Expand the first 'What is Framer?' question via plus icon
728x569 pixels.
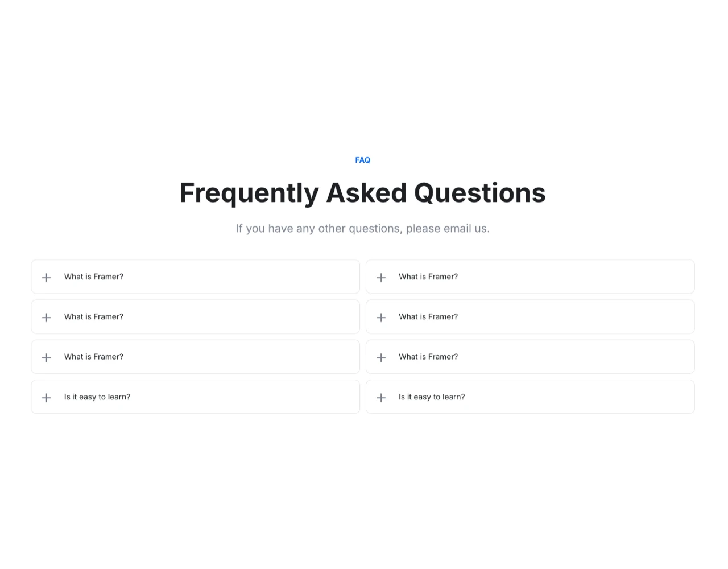click(46, 277)
